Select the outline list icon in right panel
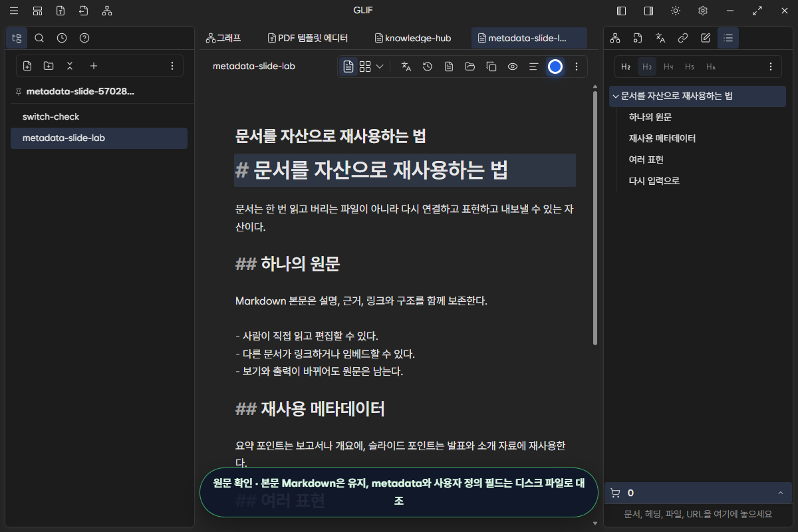The height and width of the screenshot is (532, 798). pos(728,38)
